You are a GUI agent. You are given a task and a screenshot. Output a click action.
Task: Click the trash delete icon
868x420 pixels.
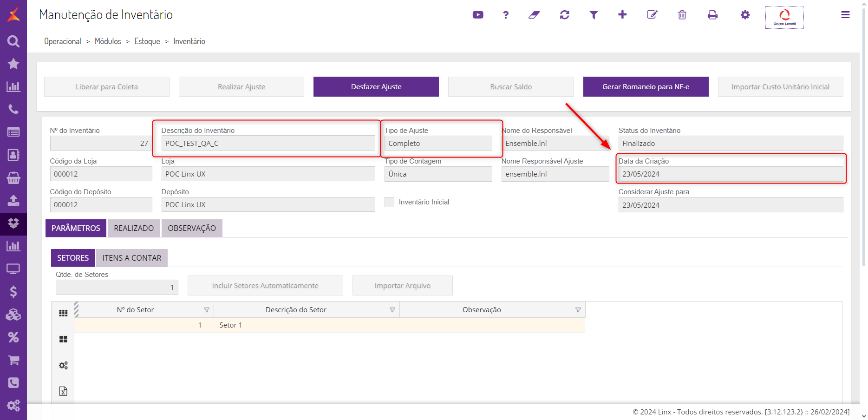(682, 15)
